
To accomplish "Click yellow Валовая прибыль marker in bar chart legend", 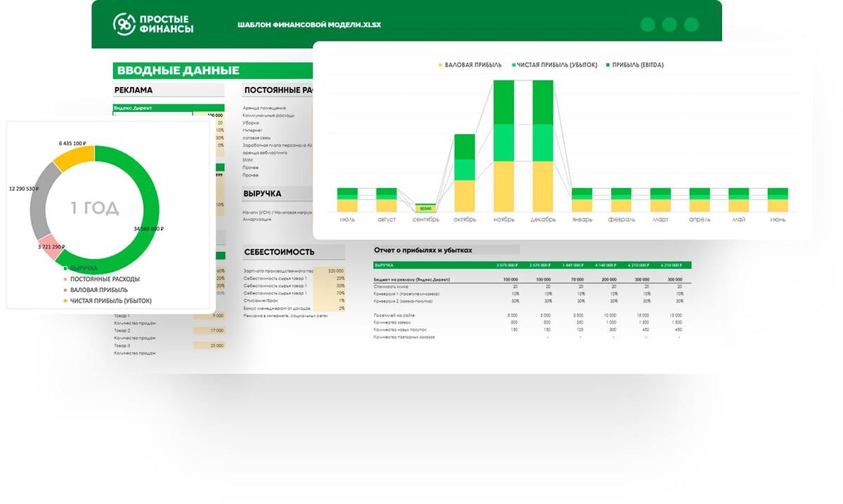I will coord(440,65).
